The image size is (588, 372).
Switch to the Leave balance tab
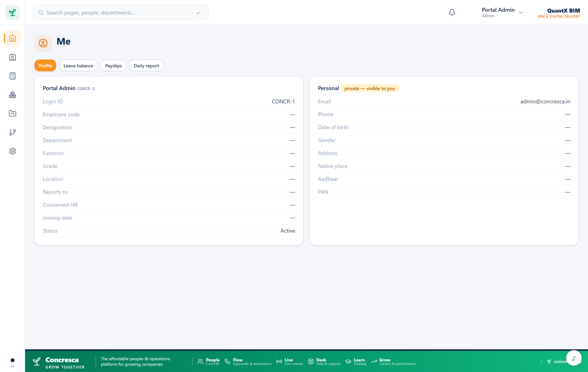click(78, 66)
